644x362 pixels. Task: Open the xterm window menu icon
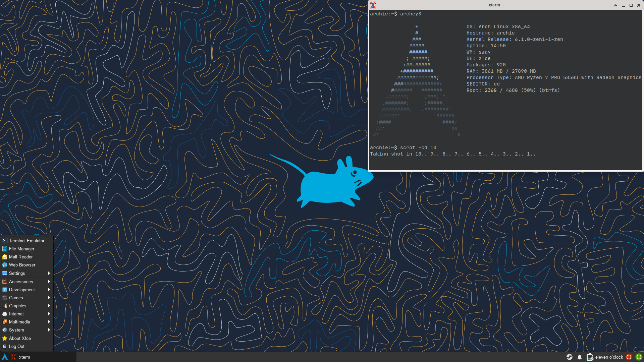click(x=373, y=5)
